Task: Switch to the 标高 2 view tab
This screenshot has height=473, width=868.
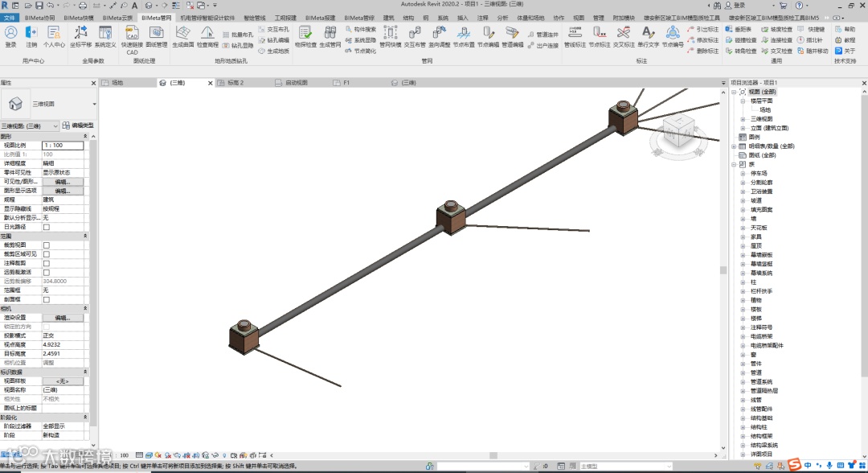Action: (x=235, y=83)
